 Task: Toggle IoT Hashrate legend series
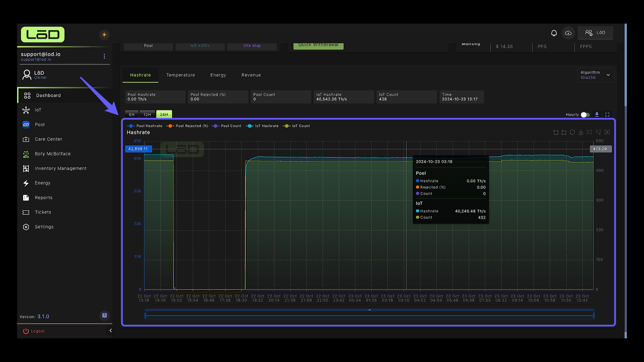262,126
